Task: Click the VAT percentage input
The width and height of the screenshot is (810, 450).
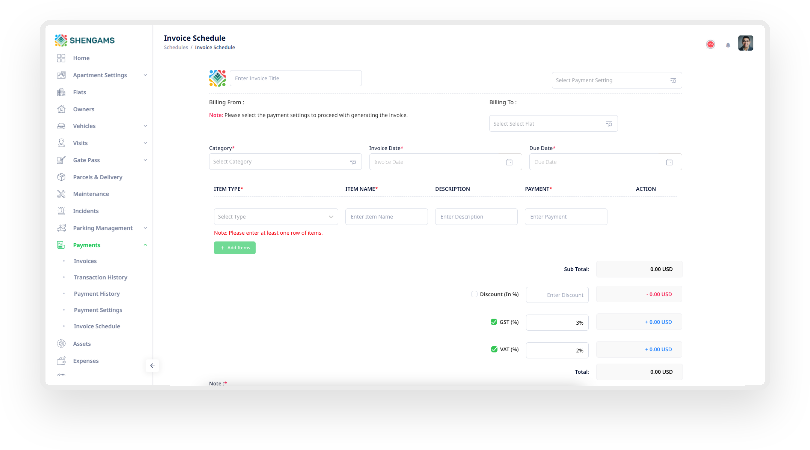Action: (x=557, y=350)
